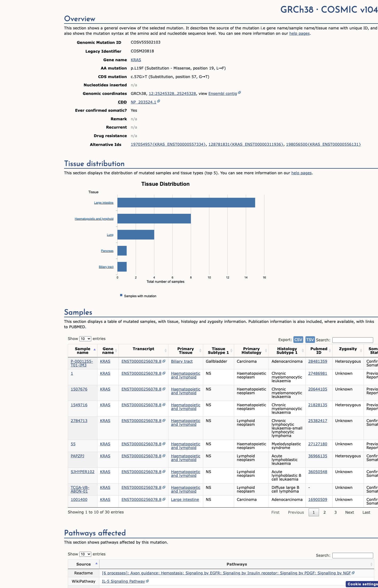Open the Show entries dropdown for Samples table
The image size is (378, 588).
point(85,339)
